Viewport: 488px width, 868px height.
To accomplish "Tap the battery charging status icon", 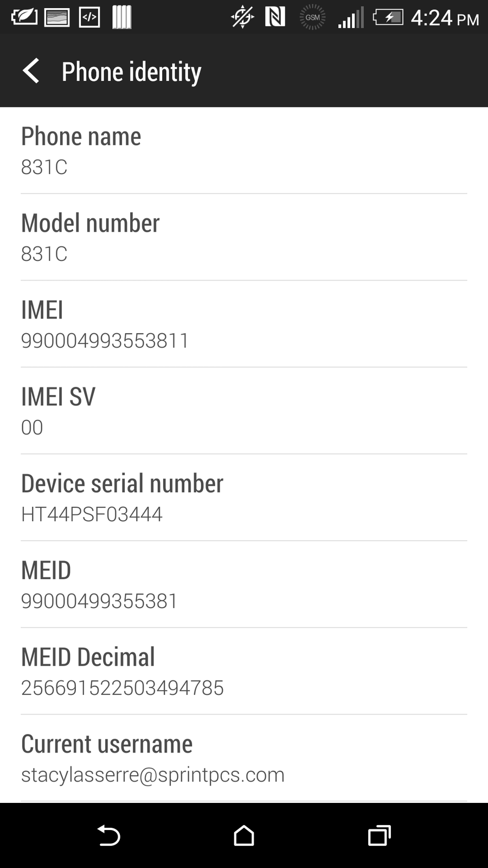I will coord(388,17).
